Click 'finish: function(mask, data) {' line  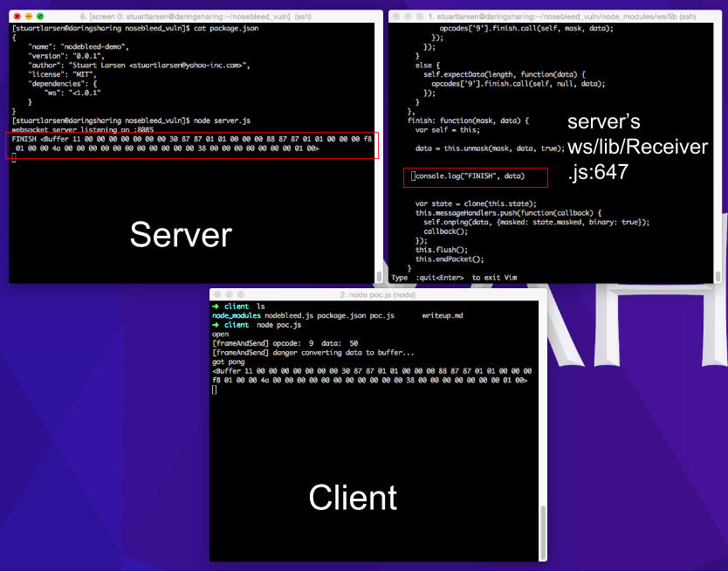pos(468,121)
